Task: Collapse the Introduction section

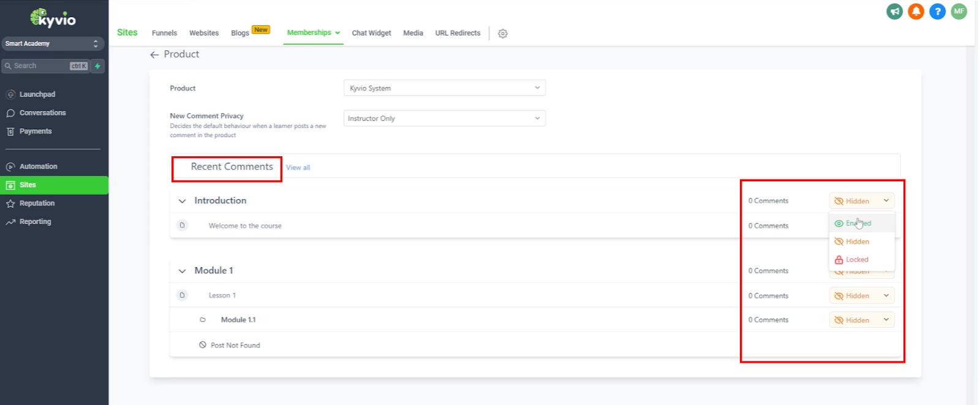Action: click(x=182, y=201)
